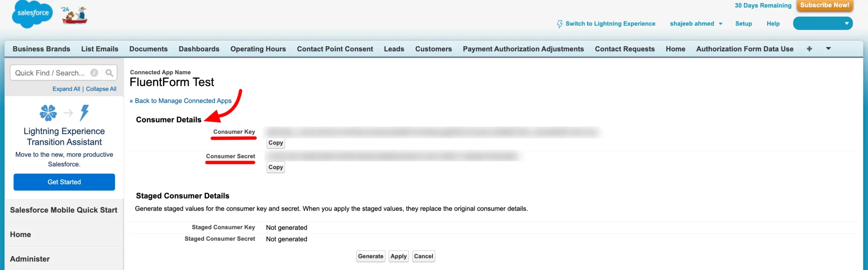Click the Salesforce cloud logo

point(33,14)
